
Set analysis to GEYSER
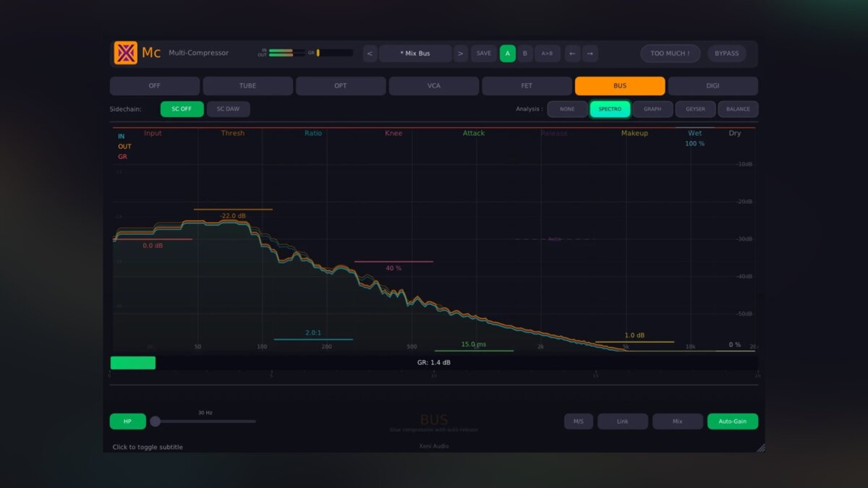coord(695,109)
